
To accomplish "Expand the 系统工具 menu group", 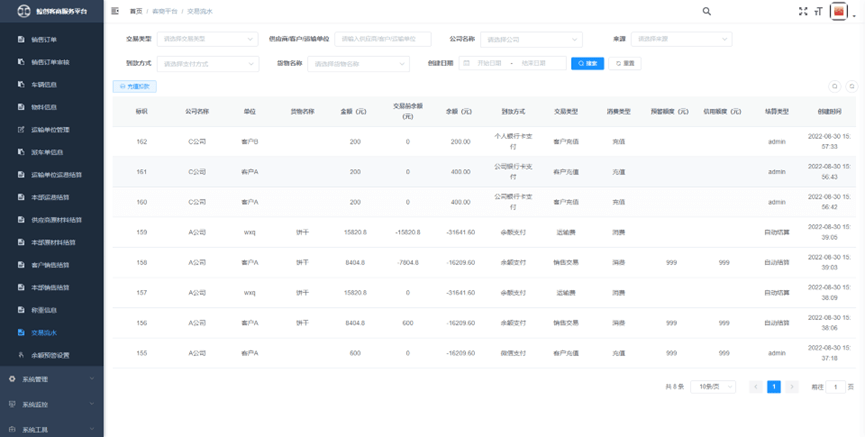I will pyautogui.click(x=52, y=429).
